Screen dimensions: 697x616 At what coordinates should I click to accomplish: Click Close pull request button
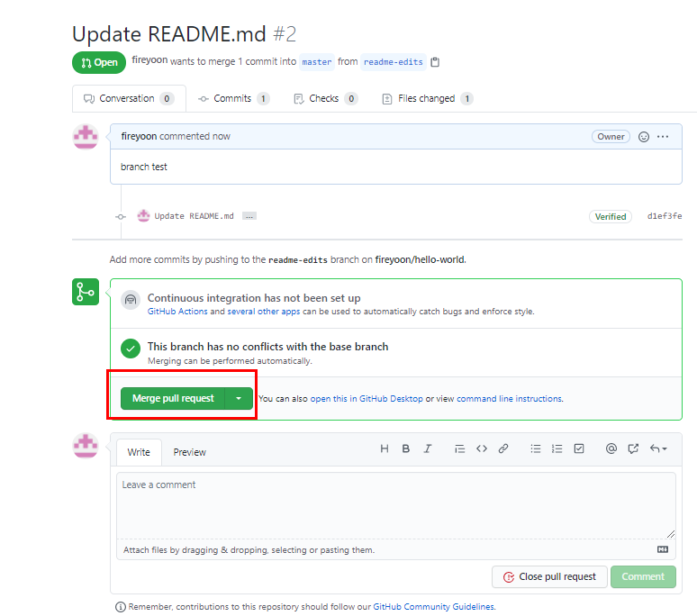(549, 576)
